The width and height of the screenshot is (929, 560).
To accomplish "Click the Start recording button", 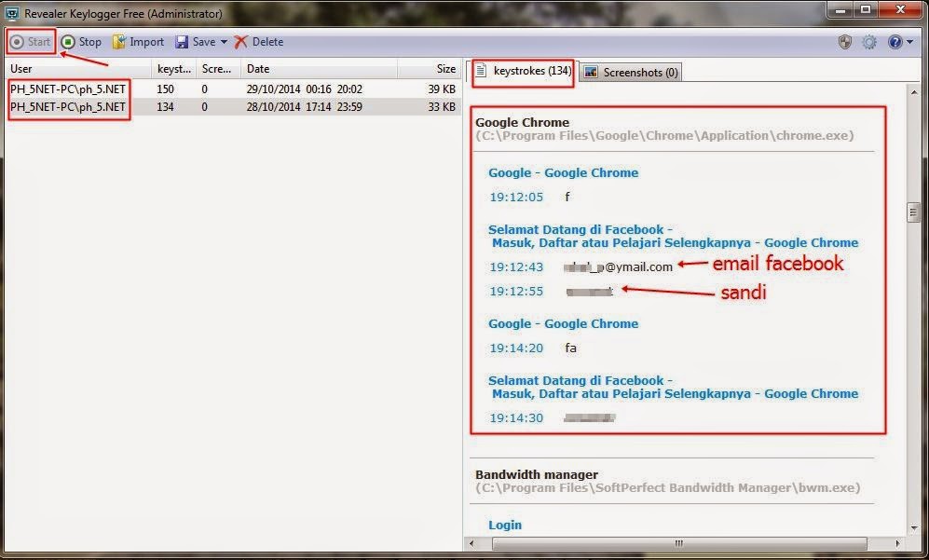I will pos(31,42).
